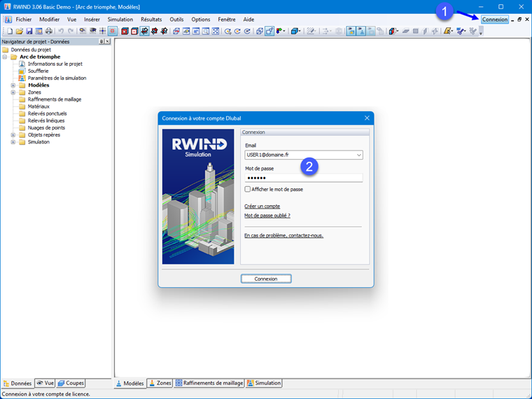Image resolution: width=532 pixels, height=399 pixels.
Task: Click the New file toolbar icon
Action: (10, 31)
